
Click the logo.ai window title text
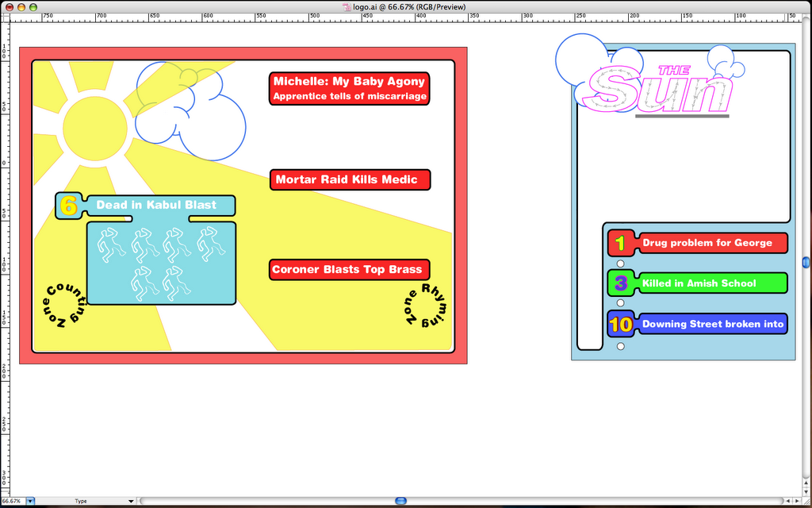[x=409, y=6]
